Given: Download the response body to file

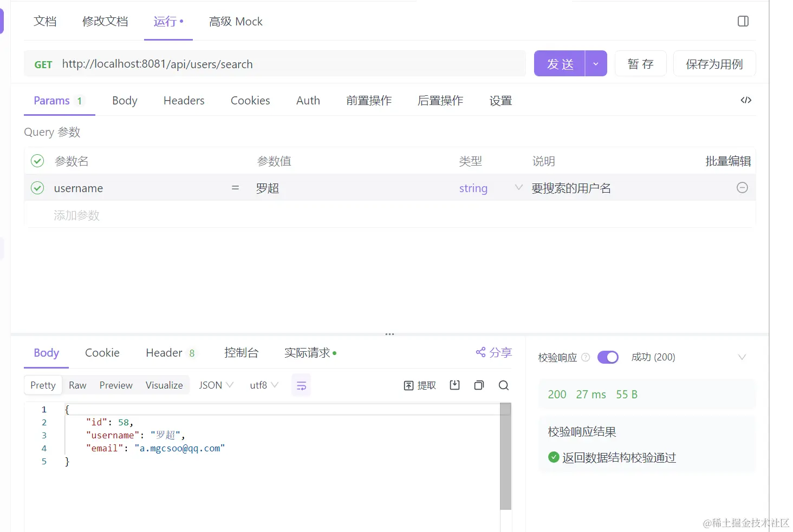Looking at the screenshot, I should (454, 385).
